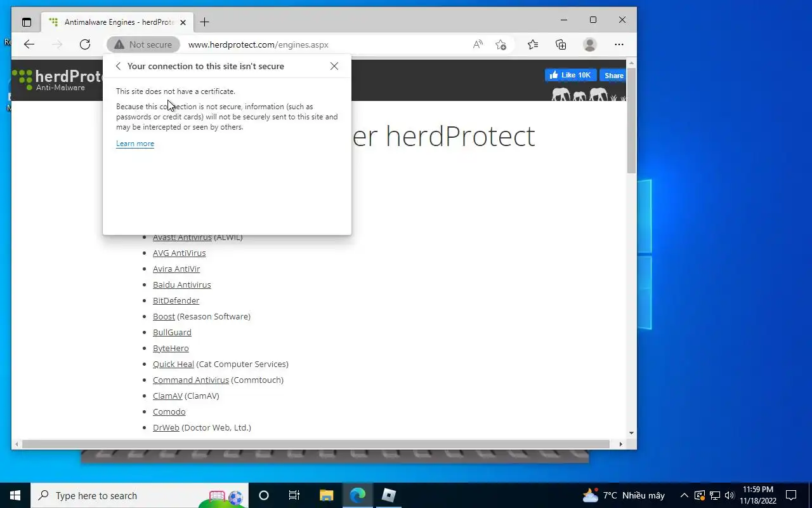
Task: Click the Not secure site info badge
Action: click(x=143, y=44)
